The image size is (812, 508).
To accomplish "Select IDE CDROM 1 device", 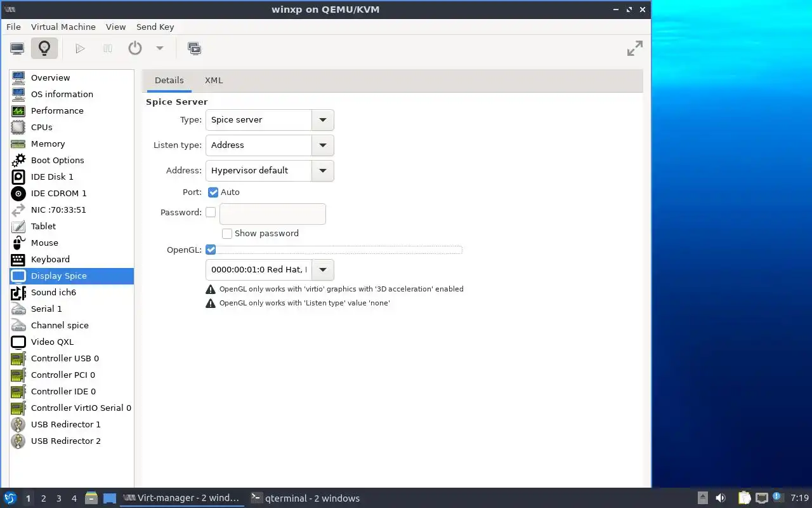I will click(x=72, y=193).
